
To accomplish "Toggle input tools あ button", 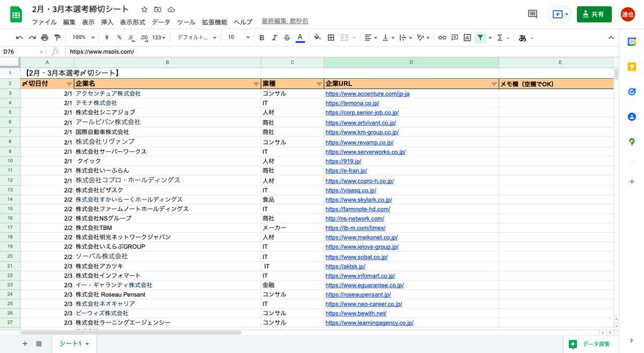I will [x=522, y=38].
